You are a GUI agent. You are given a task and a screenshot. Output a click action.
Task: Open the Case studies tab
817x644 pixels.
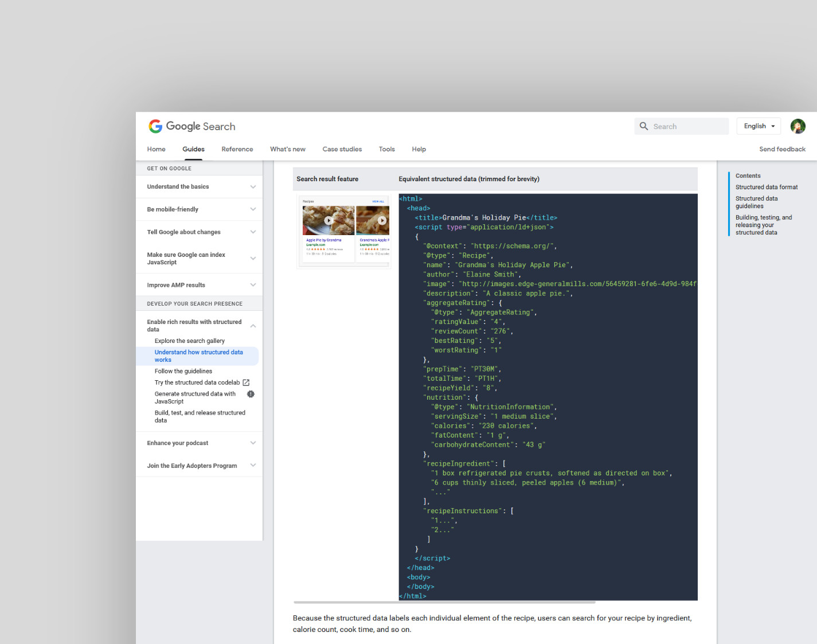(342, 149)
